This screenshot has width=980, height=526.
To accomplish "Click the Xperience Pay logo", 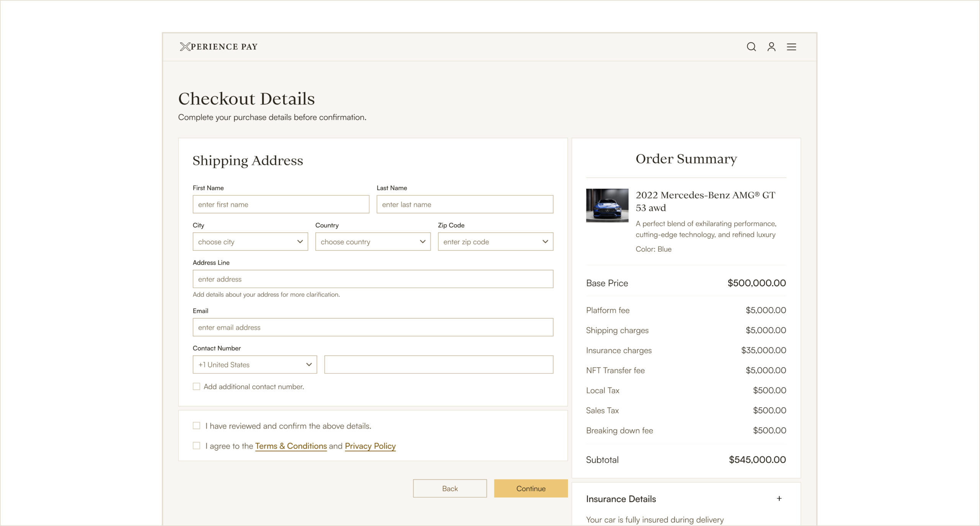I will pos(219,47).
